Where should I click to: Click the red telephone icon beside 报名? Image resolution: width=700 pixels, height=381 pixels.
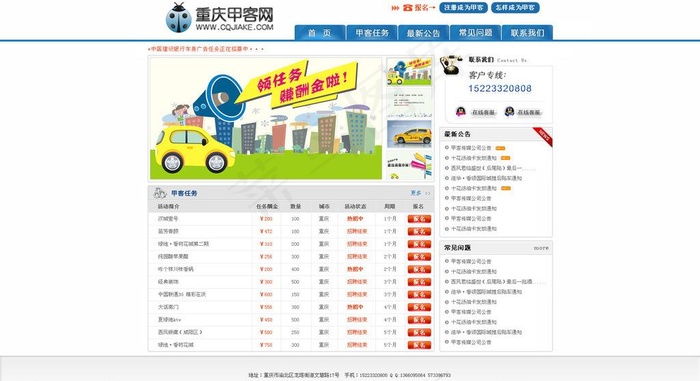[408, 8]
